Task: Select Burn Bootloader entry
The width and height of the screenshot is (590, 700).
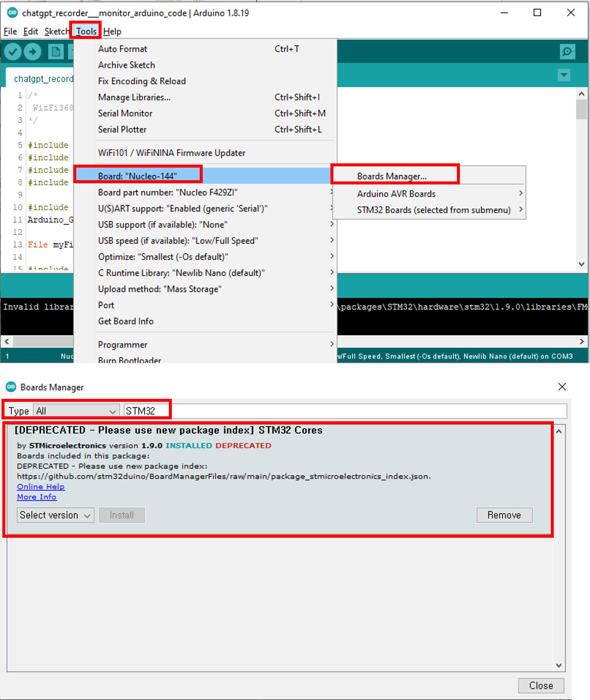Action: pyautogui.click(x=205, y=359)
